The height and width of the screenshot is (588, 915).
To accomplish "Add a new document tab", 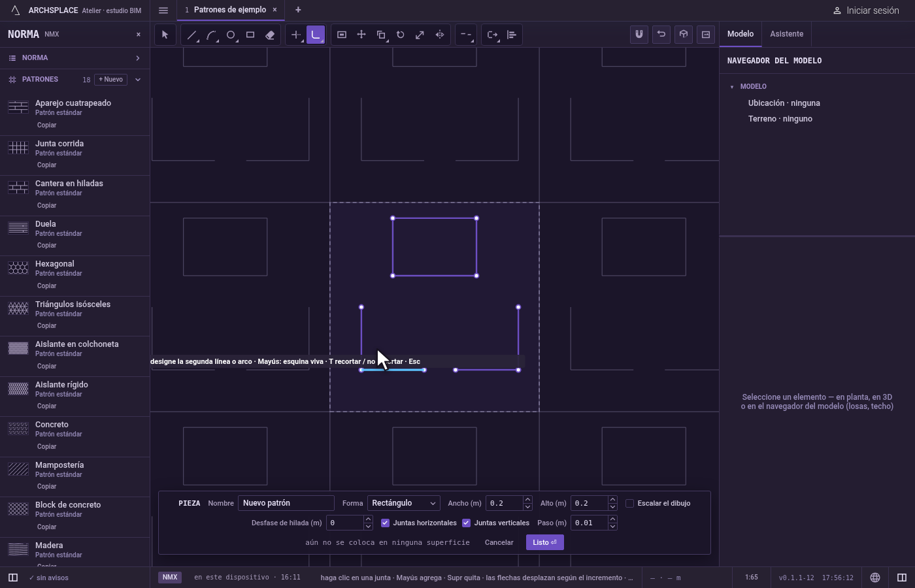I will pos(298,10).
